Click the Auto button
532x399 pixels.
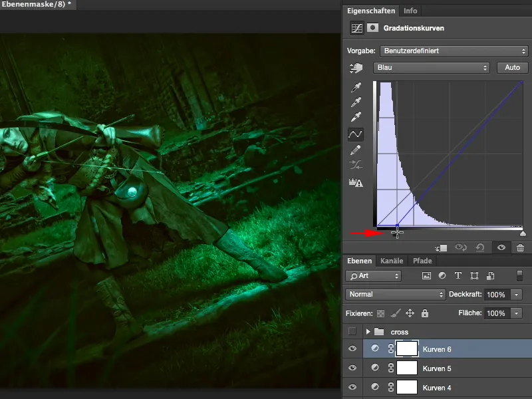tap(512, 68)
